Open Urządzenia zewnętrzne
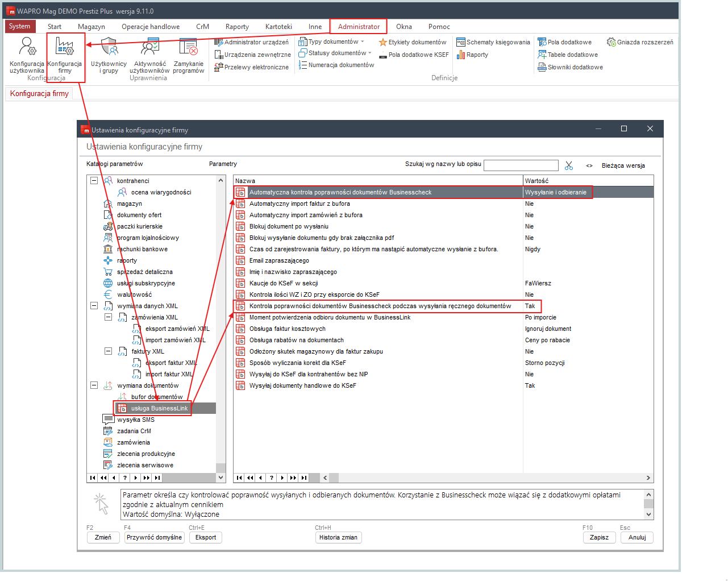728x581 pixels. (x=252, y=55)
